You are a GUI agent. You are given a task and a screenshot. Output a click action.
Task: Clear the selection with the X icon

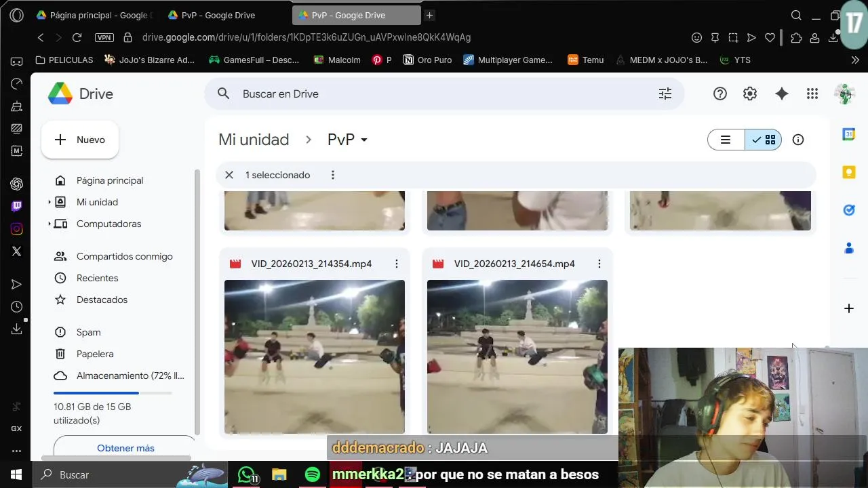pyautogui.click(x=229, y=175)
